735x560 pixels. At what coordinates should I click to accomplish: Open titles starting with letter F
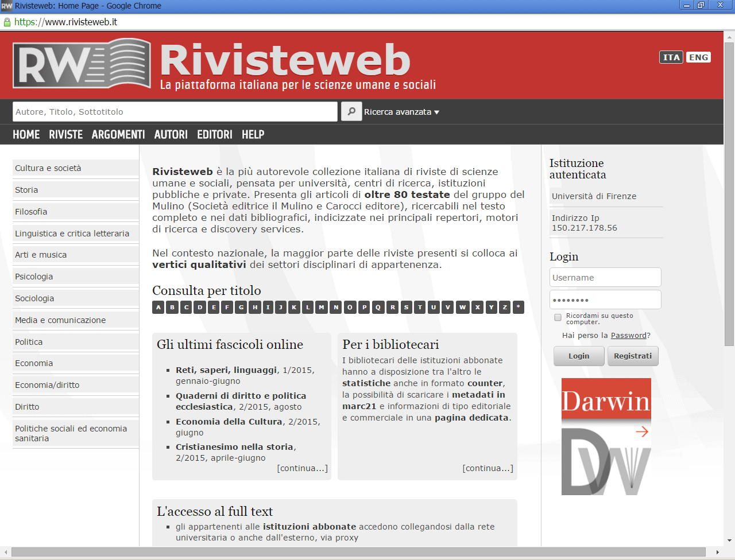point(227,307)
